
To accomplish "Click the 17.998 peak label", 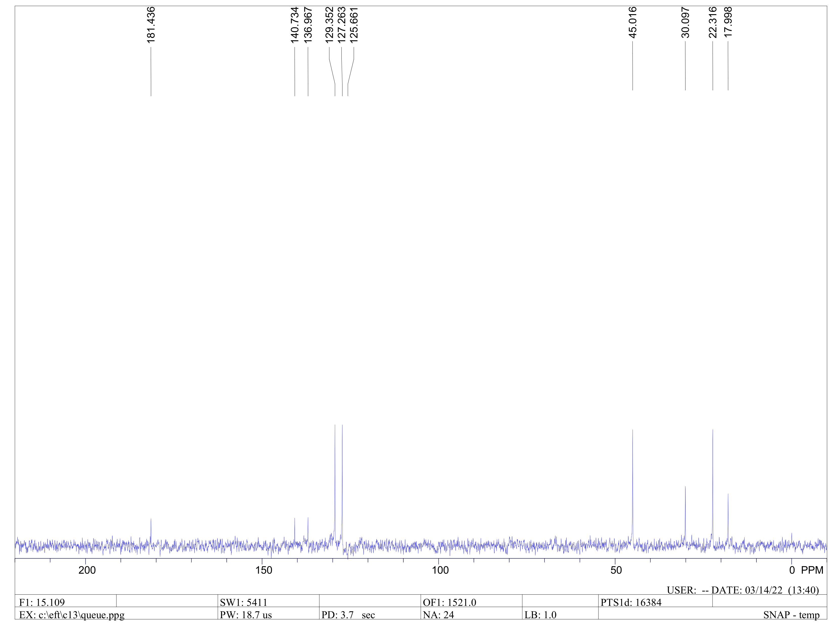I will click(728, 22).
